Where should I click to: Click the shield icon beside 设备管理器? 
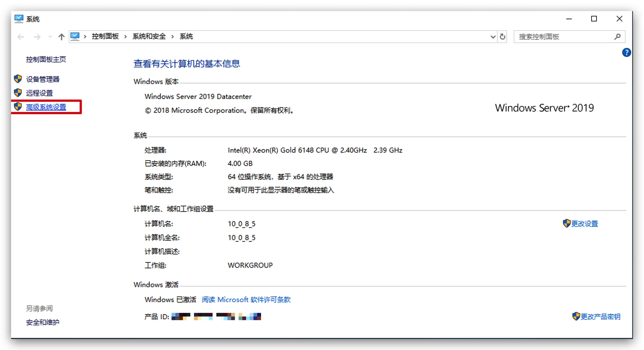(18, 79)
